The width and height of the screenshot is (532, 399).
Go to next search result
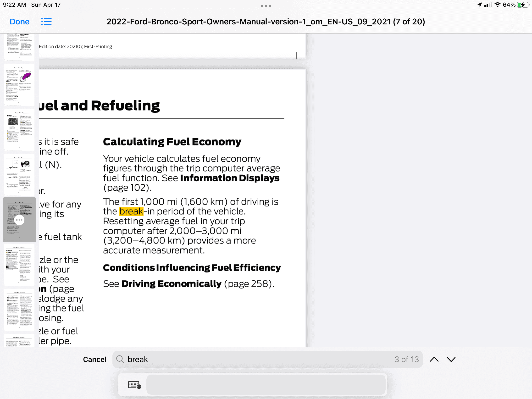[x=451, y=359]
